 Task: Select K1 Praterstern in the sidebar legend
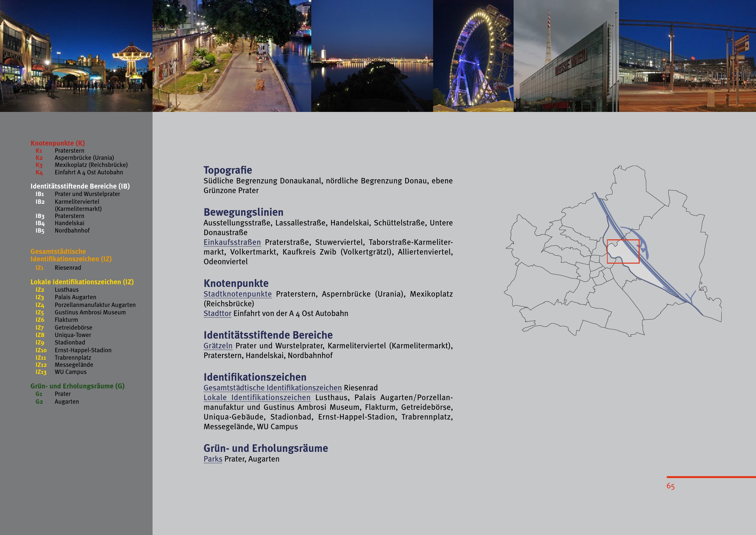(x=69, y=150)
